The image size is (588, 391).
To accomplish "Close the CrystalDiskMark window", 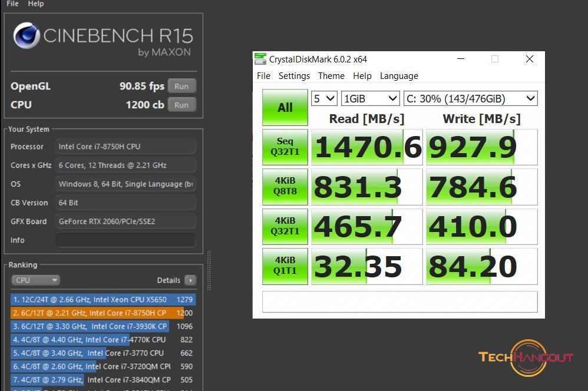I will pos(530,59).
